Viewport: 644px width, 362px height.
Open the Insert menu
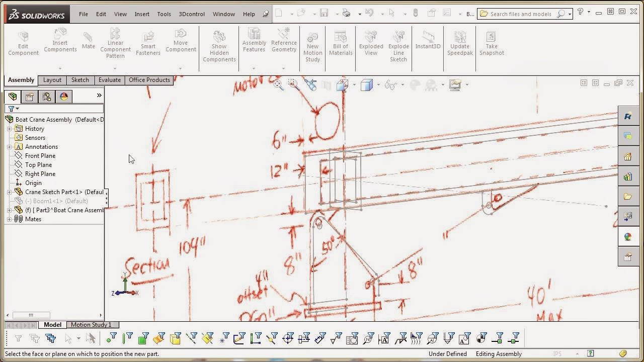142,14
